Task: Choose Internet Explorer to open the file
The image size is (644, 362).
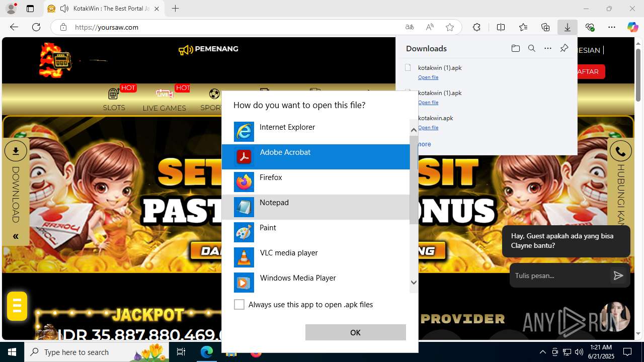Action: 315,132
